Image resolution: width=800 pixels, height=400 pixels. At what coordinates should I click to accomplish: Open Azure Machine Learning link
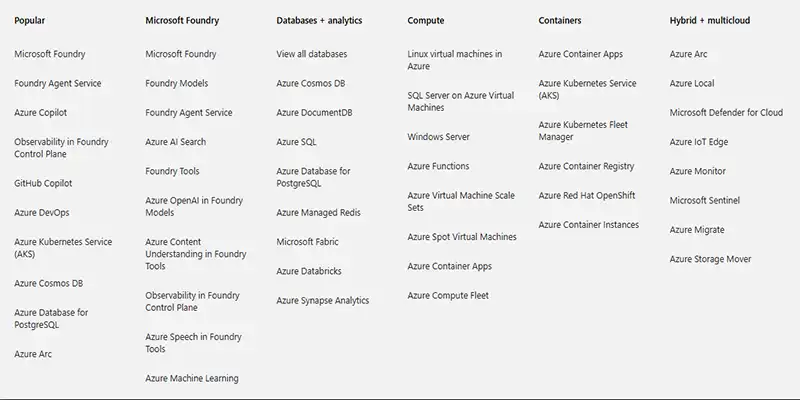[192, 379]
